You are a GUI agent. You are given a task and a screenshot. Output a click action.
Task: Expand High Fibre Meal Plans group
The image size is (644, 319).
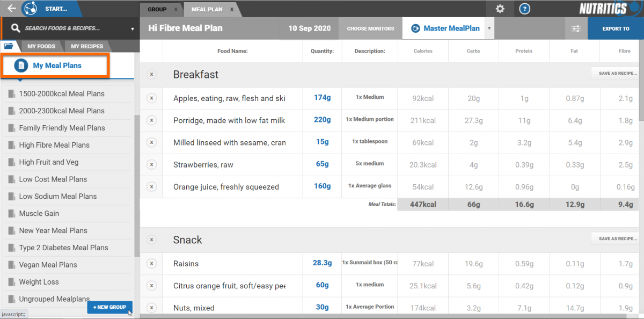click(54, 145)
